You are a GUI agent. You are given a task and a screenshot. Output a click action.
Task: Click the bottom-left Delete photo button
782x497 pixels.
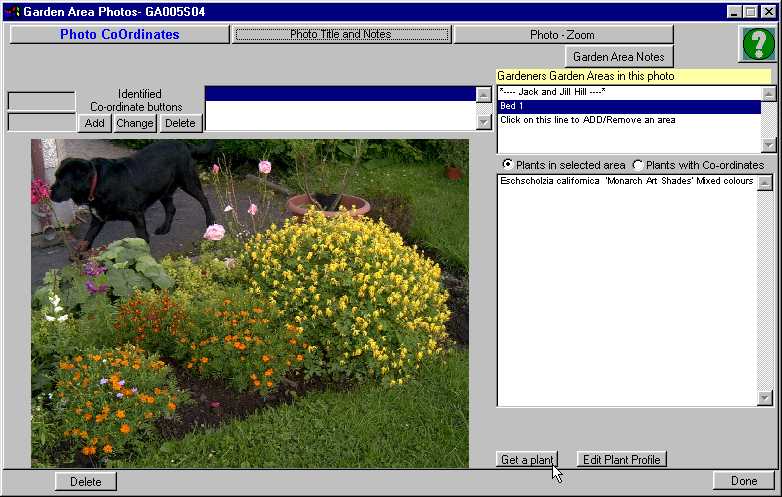[x=85, y=482]
